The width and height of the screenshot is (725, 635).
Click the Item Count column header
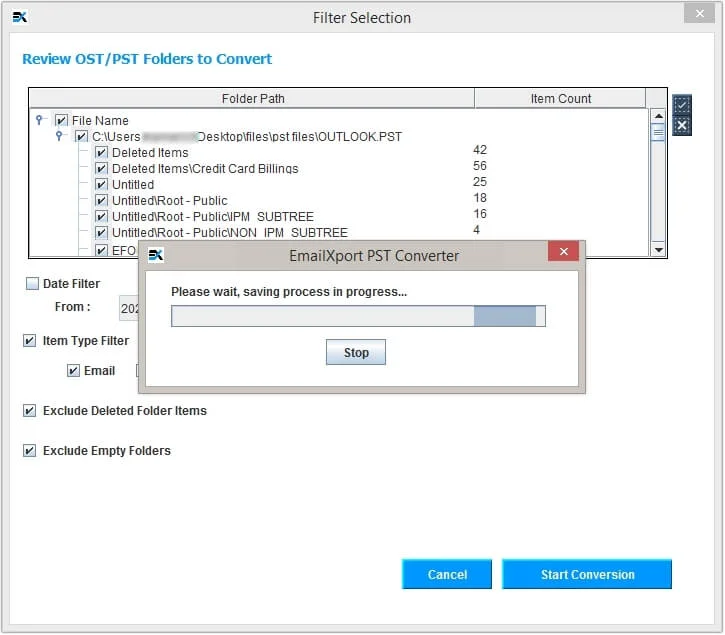pos(560,99)
